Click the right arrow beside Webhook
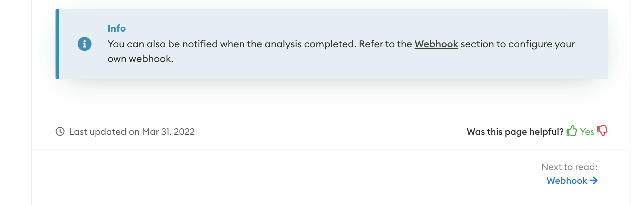The width and height of the screenshot is (644, 205). (x=594, y=181)
